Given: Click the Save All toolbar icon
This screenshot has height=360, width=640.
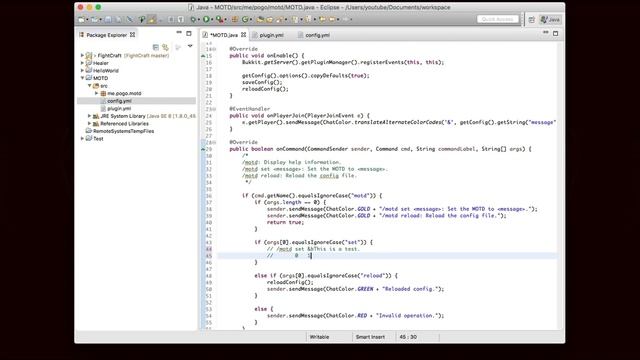Looking at the screenshot, I should 119,19.
